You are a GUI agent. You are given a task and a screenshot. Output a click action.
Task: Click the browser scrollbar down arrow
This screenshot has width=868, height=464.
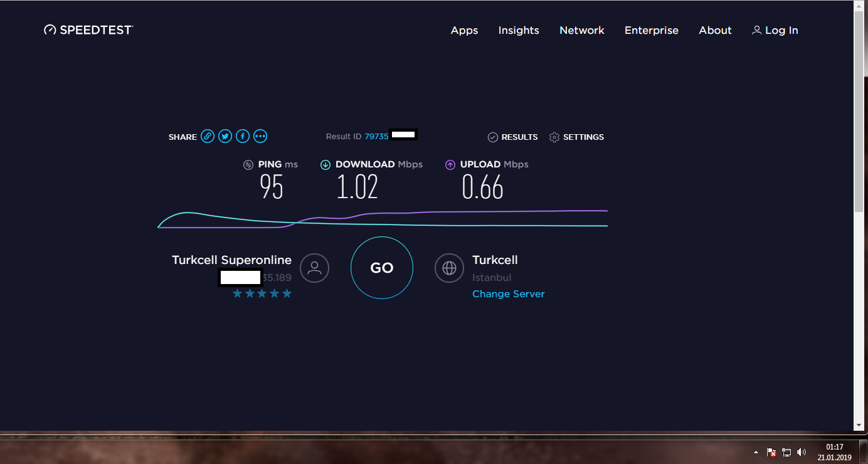[x=859, y=426]
